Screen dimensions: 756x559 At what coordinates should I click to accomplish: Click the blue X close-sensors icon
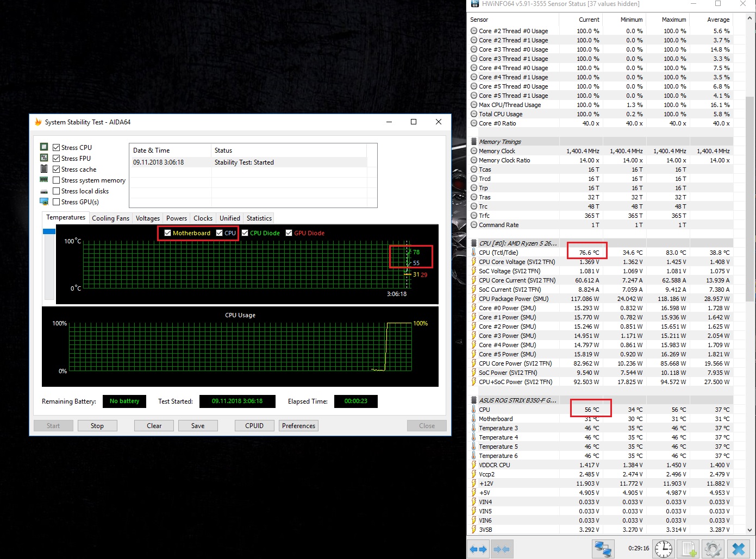pos(739,549)
